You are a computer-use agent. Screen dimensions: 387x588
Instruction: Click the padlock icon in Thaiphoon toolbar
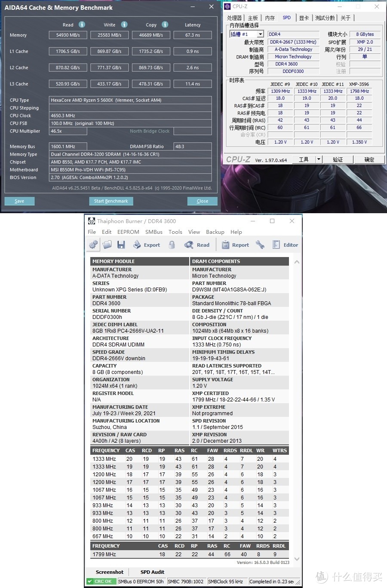172,245
